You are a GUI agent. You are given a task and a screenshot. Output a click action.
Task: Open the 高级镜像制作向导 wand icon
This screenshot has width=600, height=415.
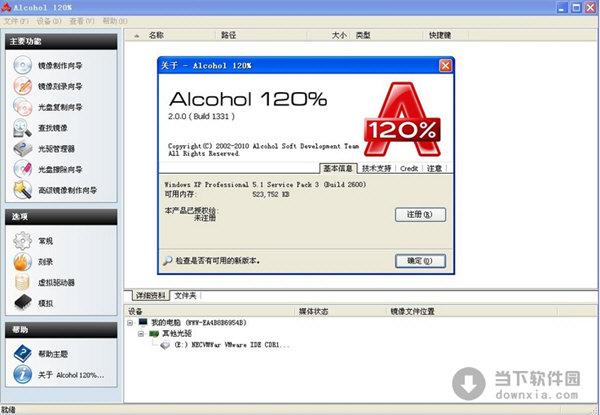(23, 190)
